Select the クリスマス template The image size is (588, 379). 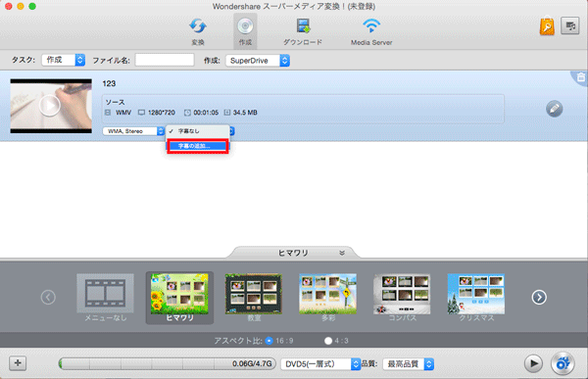point(476,298)
